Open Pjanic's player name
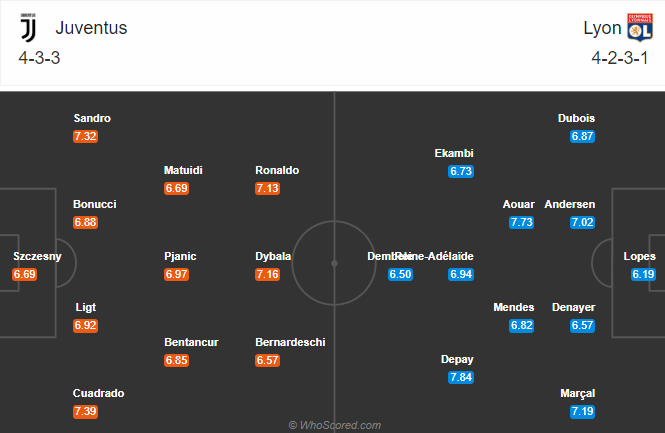The height and width of the screenshot is (433, 665). (x=180, y=256)
